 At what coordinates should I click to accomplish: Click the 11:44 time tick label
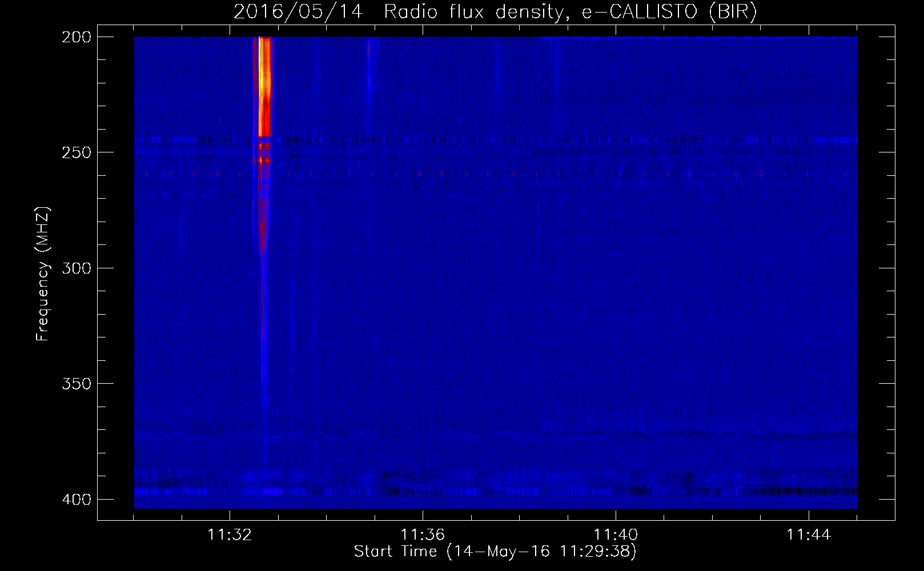click(x=809, y=535)
